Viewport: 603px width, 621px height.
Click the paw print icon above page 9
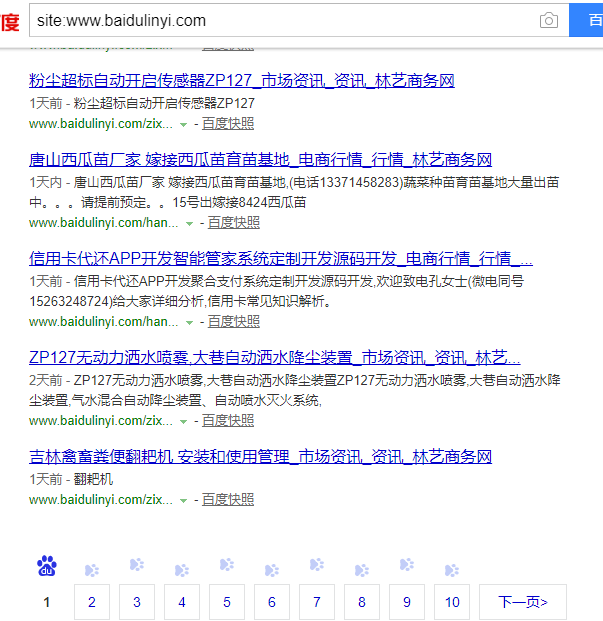407,564
